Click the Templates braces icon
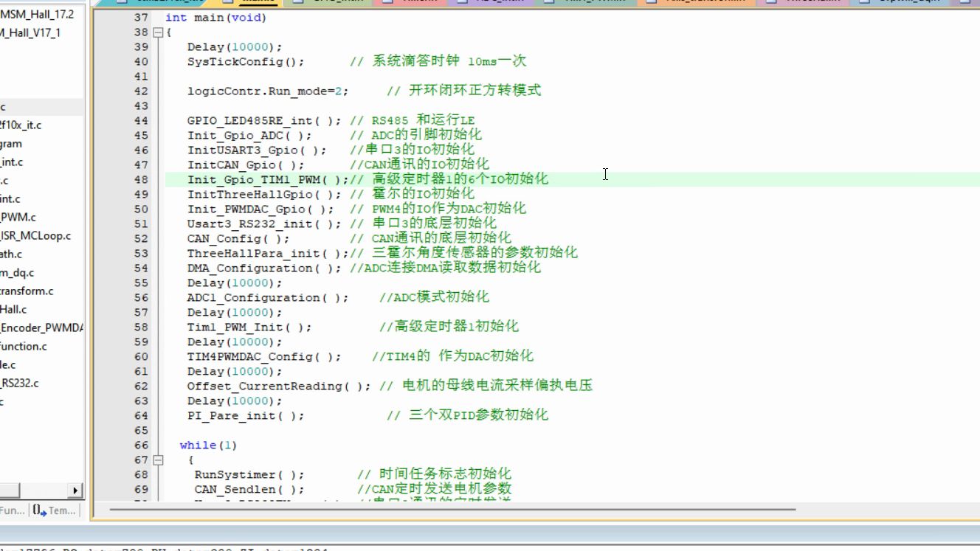Viewport: 980px width, 551px height. [40, 510]
